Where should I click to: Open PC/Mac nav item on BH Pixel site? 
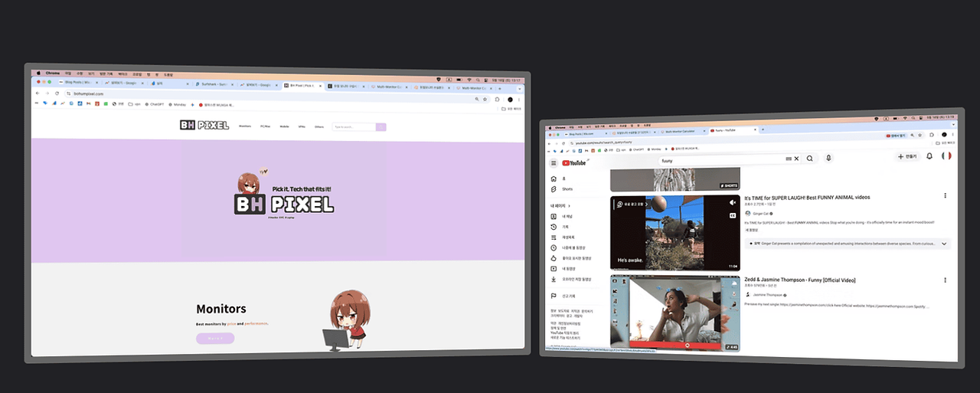(x=266, y=126)
